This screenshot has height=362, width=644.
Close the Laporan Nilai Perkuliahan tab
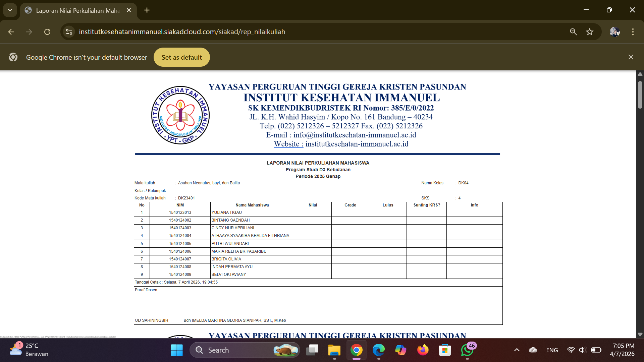[129, 10]
